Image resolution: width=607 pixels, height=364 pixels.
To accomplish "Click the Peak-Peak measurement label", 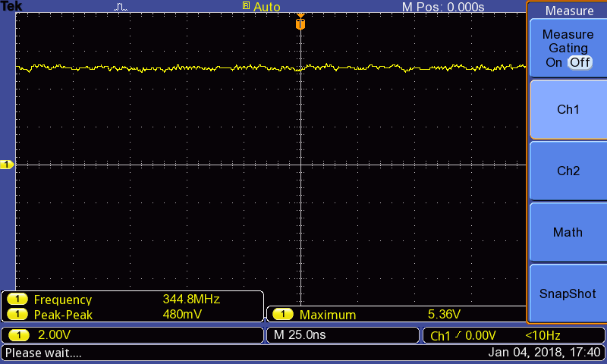I will coord(63,315).
